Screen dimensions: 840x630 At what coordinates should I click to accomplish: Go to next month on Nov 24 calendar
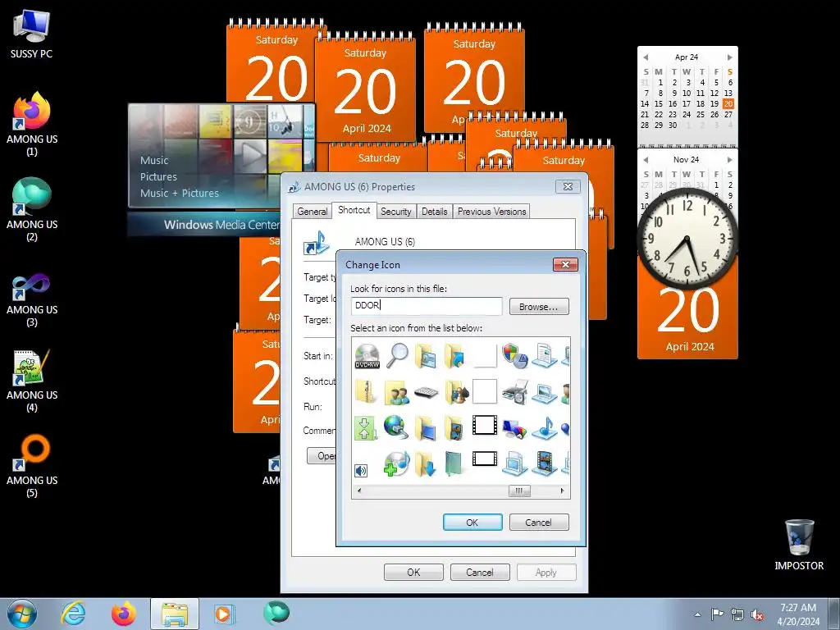[729, 160]
